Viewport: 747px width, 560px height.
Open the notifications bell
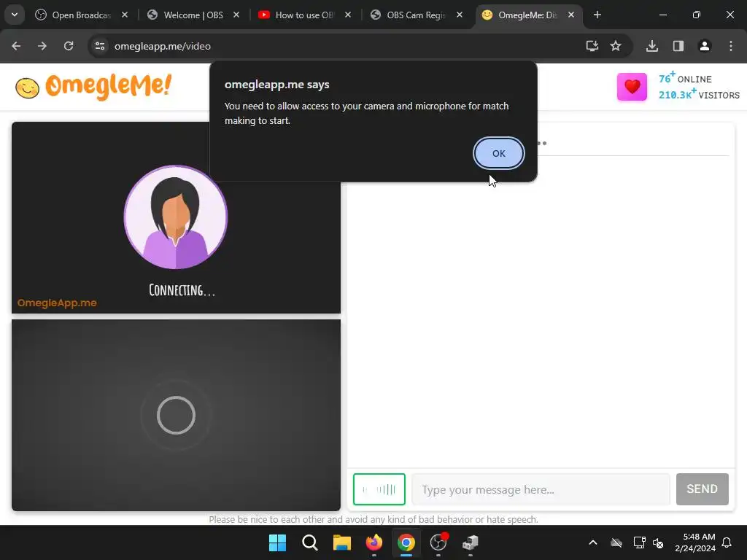(727, 542)
